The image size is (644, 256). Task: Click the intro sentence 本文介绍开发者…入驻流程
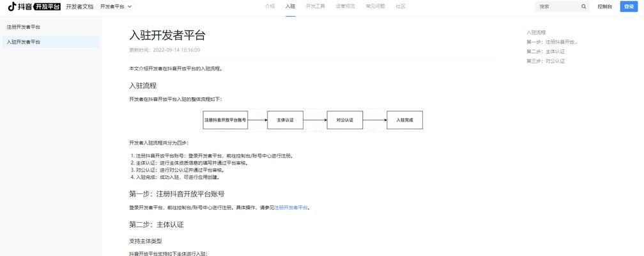[x=176, y=68]
